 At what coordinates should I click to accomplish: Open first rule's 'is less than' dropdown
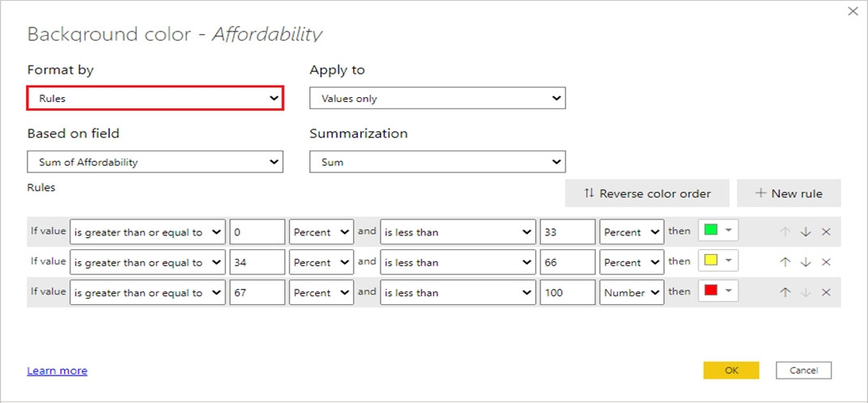pyautogui.click(x=457, y=232)
